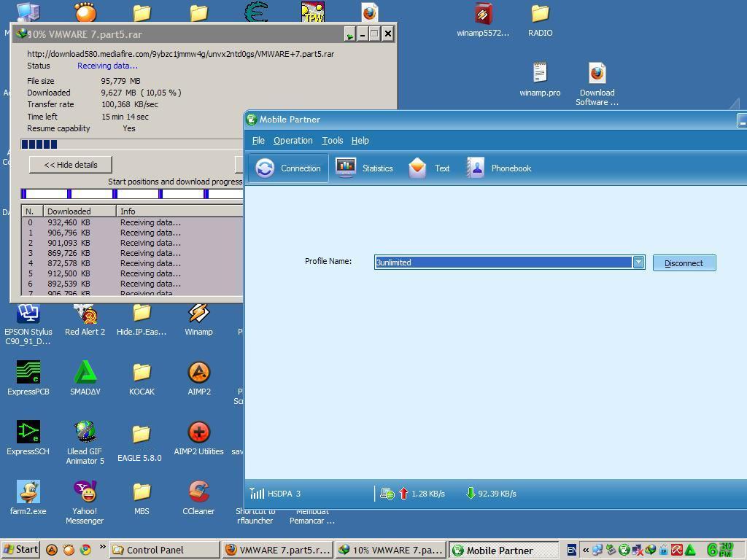Collapse details with the Hide details button
This screenshot has width=747, height=560.
(x=71, y=165)
